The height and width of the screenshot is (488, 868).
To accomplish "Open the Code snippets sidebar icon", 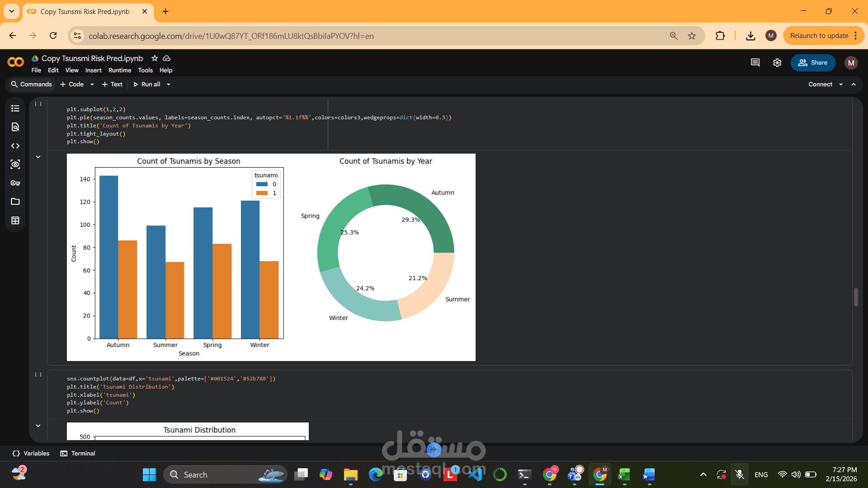I will [15, 146].
